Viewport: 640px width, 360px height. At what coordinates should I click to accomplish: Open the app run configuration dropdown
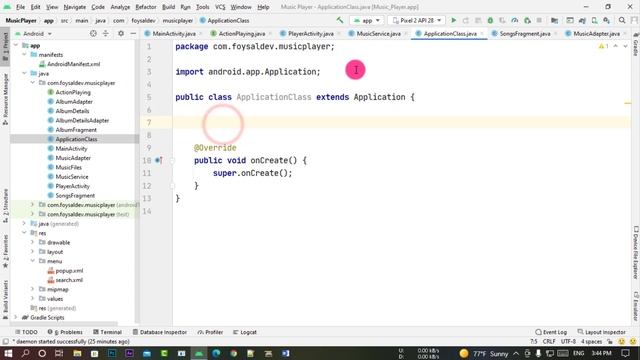click(367, 20)
